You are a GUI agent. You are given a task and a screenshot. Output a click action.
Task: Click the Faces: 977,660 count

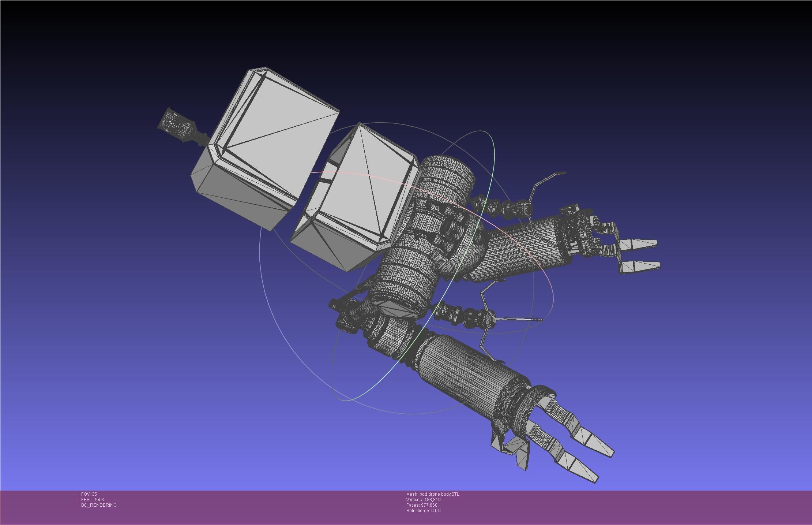coord(421,505)
